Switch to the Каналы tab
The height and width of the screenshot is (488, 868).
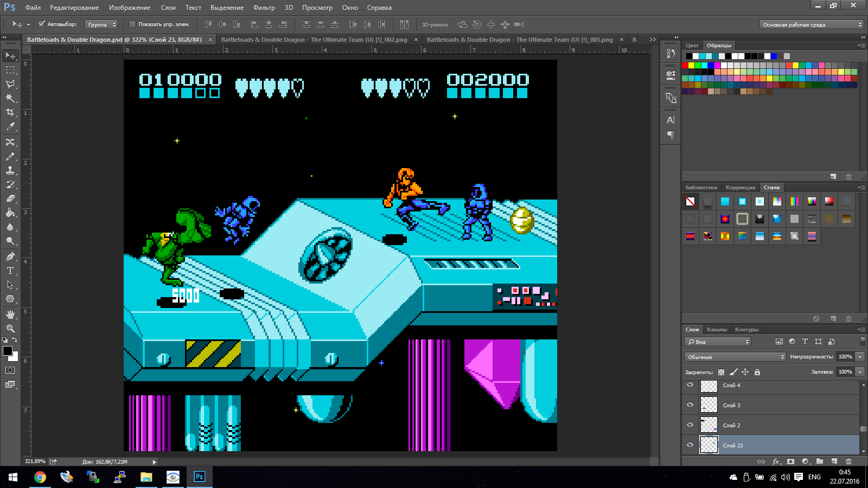click(717, 330)
